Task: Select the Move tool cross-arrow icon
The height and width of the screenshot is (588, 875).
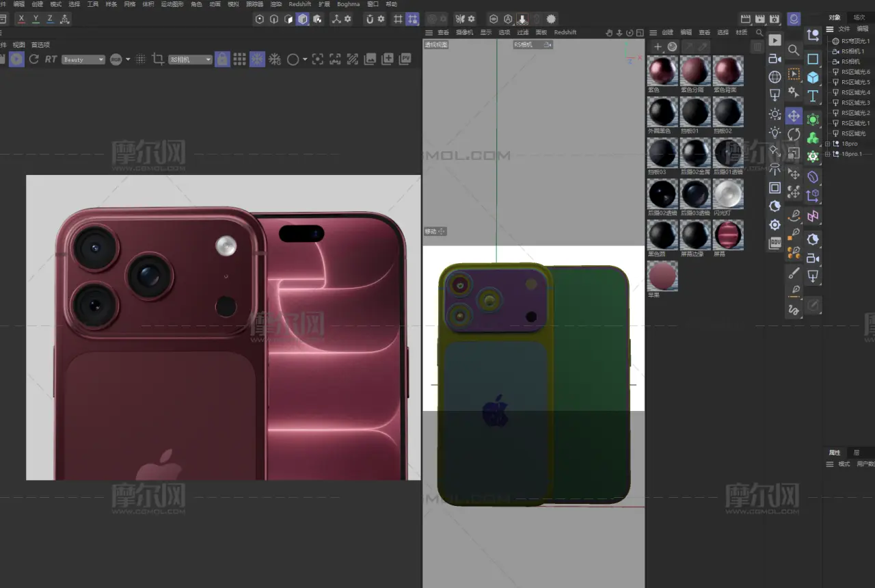Action: (794, 116)
